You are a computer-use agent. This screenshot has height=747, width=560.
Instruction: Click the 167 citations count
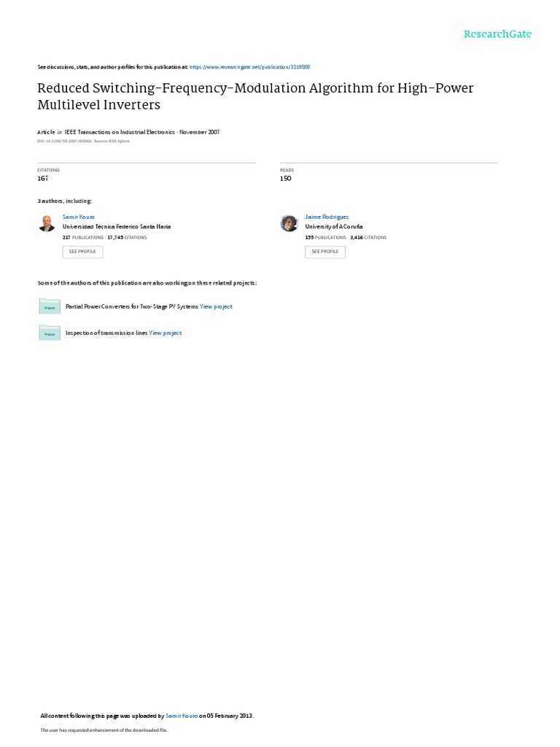(x=43, y=178)
